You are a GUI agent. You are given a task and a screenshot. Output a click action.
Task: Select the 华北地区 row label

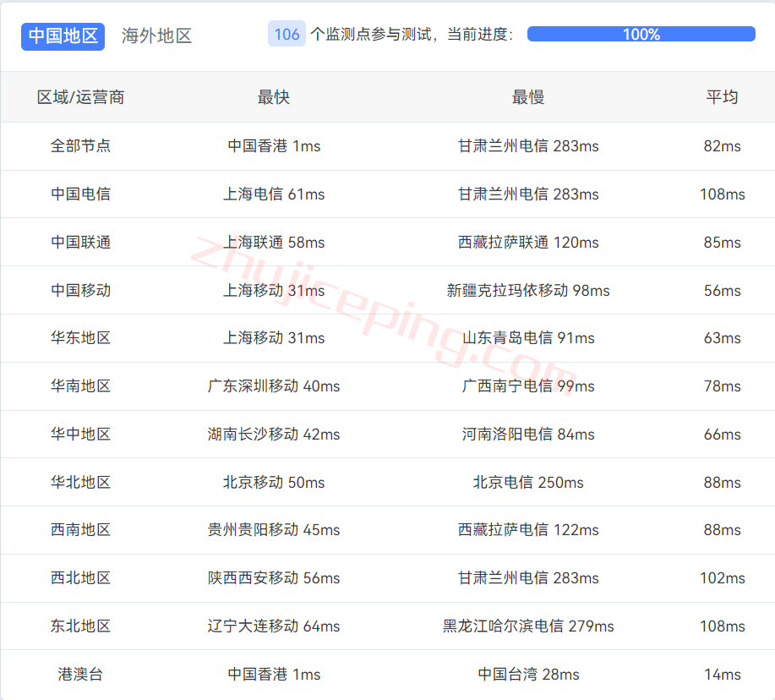80,482
